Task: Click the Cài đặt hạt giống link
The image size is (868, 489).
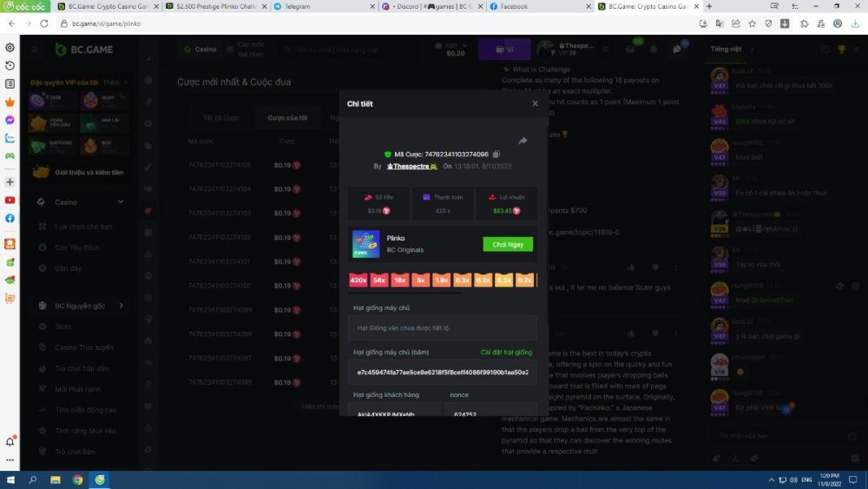Action: click(506, 352)
